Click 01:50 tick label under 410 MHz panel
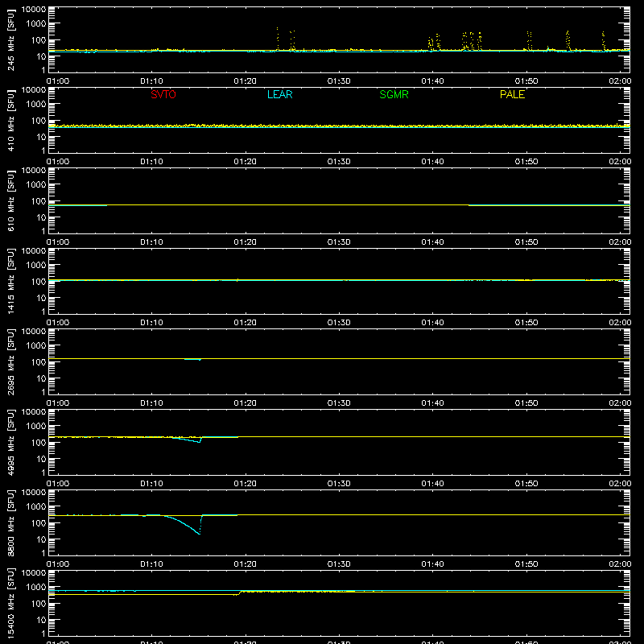 (526, 162)
